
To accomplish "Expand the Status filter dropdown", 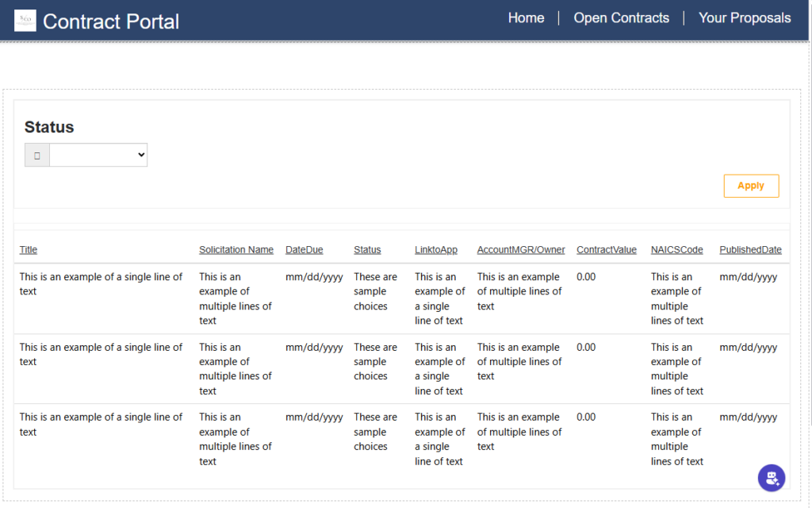I will coord(98,156).
